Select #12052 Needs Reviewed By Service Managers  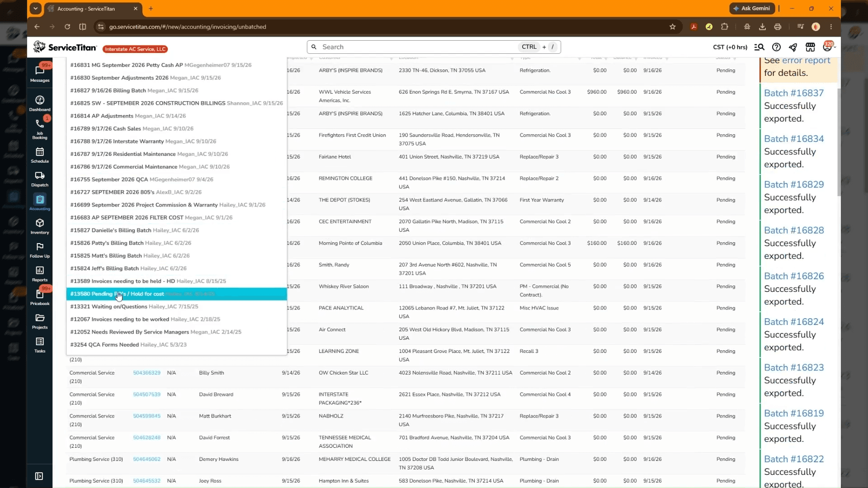point(176,332)
